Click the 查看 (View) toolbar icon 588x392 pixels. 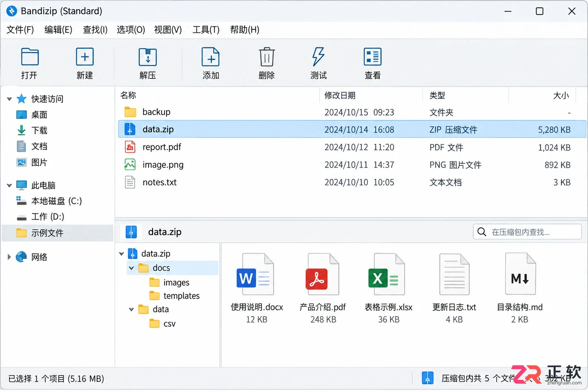[372, 57]
